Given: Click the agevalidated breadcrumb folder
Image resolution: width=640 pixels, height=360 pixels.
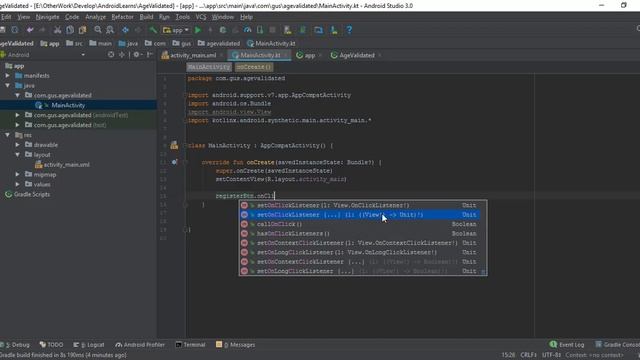Looking at the screenshot, I should (x=219, y=43).
